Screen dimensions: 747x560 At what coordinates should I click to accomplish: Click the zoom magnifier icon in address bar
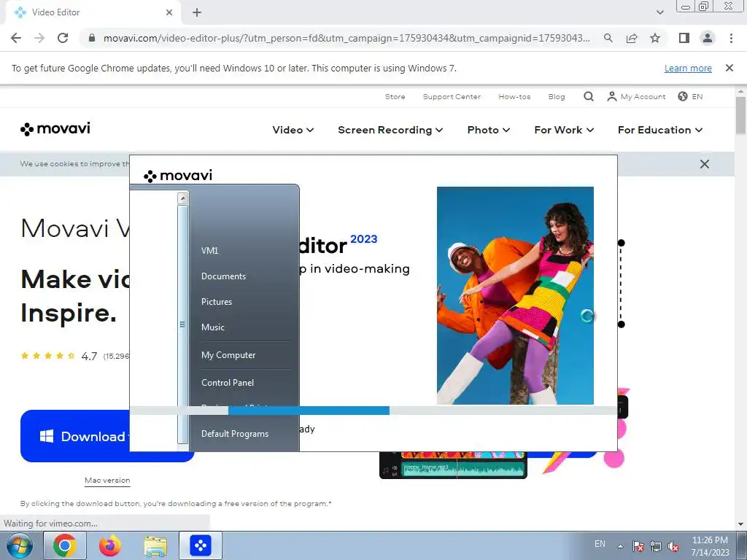click(x=608, y=38)
